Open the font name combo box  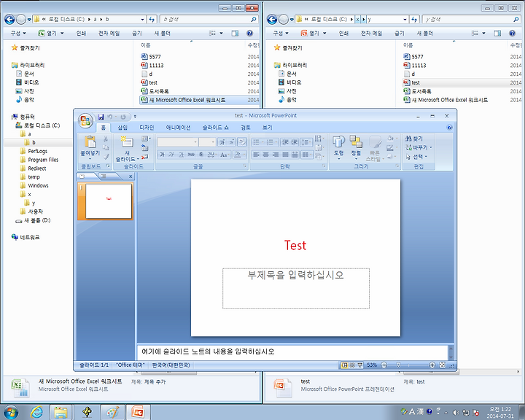tap(178, 142)
